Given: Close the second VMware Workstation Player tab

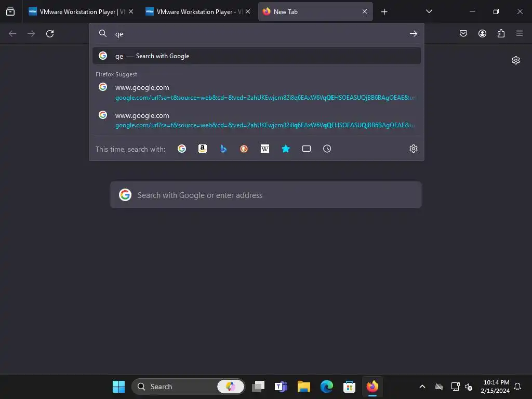Looking at the screenshot, I should [248, 11].
